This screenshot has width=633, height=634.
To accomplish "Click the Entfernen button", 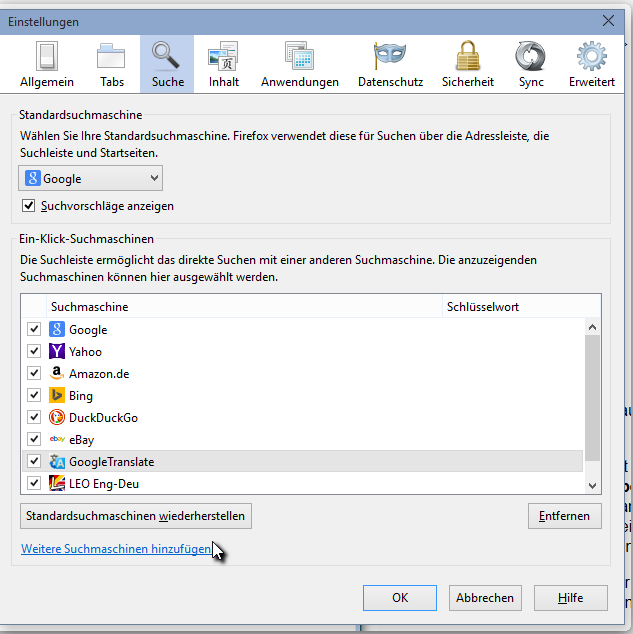I will tap(565, 516).
